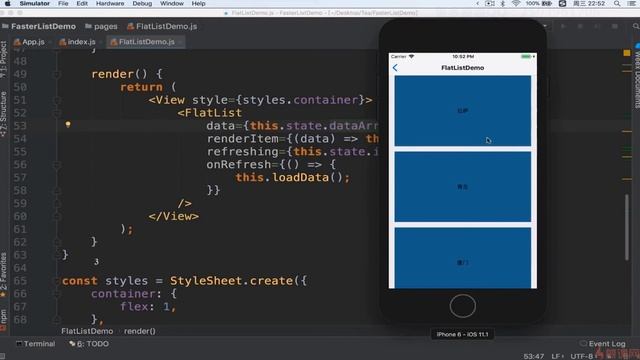Tap the back arrow in simulator
Image resolution: width=640 pixels, height=360 pixels.
[x=395, y=68]
